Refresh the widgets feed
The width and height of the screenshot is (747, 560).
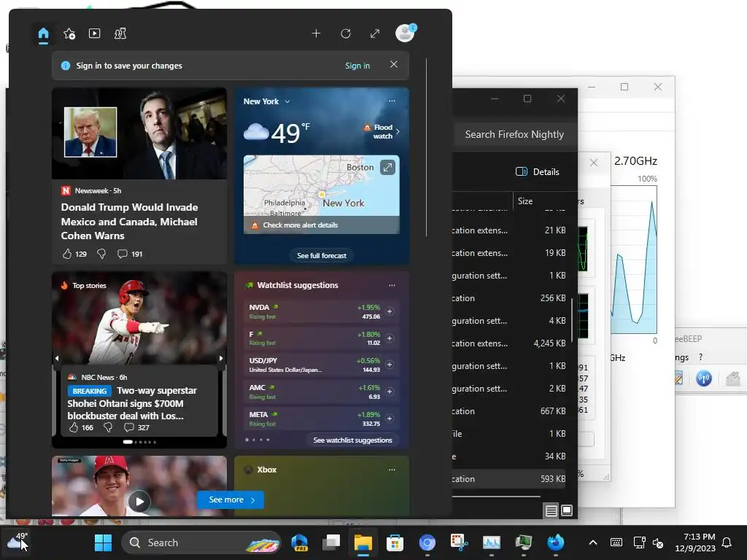click(345, 34)
